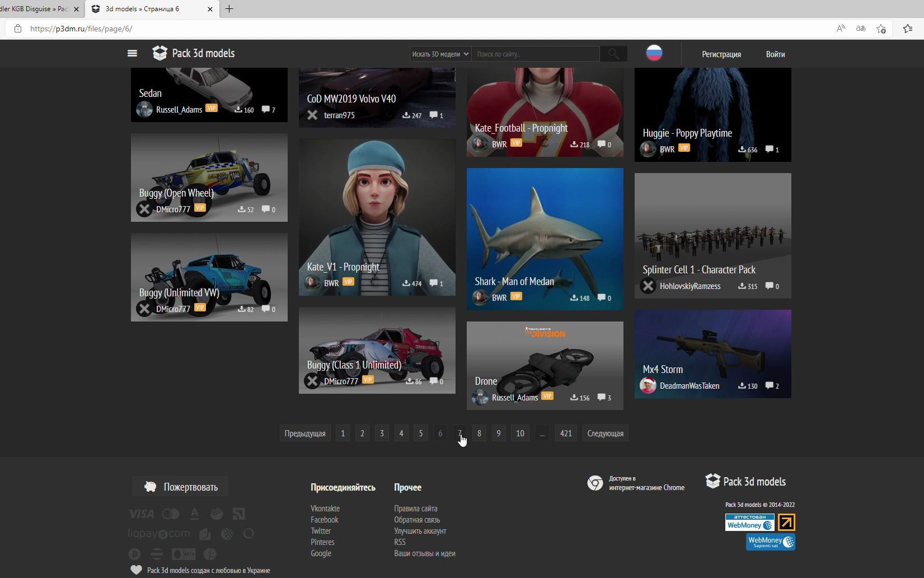Close the '3d models » Страница 6' tab
The width and height of the screenshot is (924, 578).
tap(210, 9)
